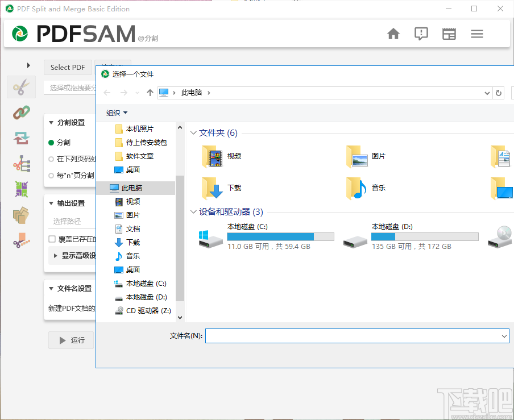The width and height of the screenshot is (514, 420).
Task: Click the C: drive capacity bar
Action: coord(280,236)
